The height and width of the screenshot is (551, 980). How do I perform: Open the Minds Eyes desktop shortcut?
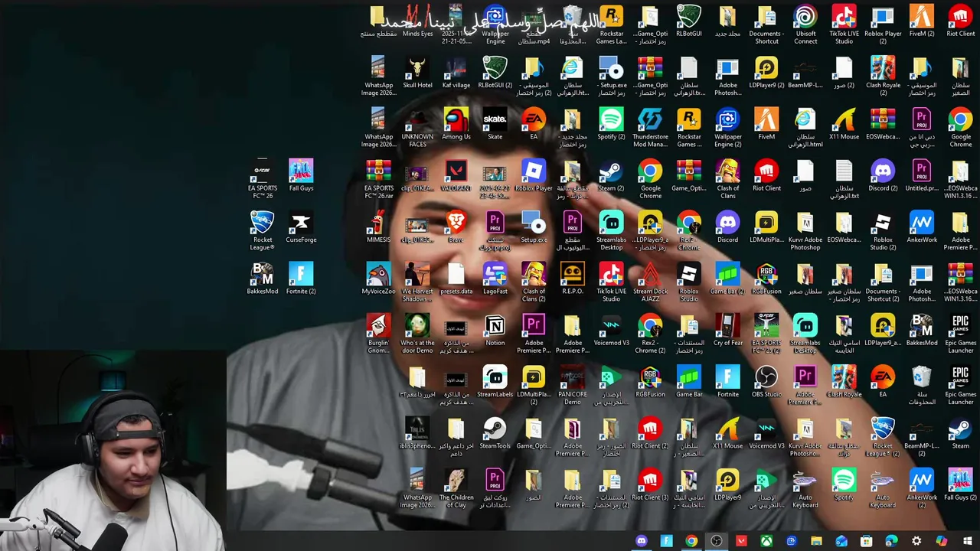pyautogui.click(x=417, y=21)
